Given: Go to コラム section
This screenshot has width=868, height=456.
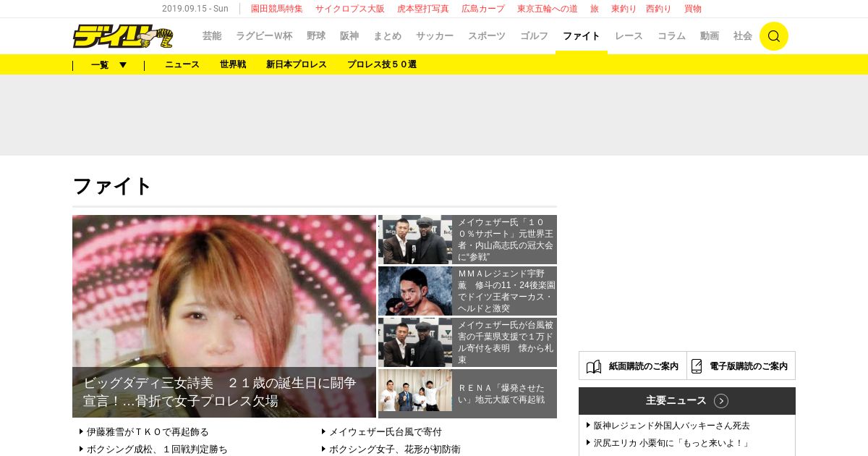Looking at the screenshot, I should 671,36.
